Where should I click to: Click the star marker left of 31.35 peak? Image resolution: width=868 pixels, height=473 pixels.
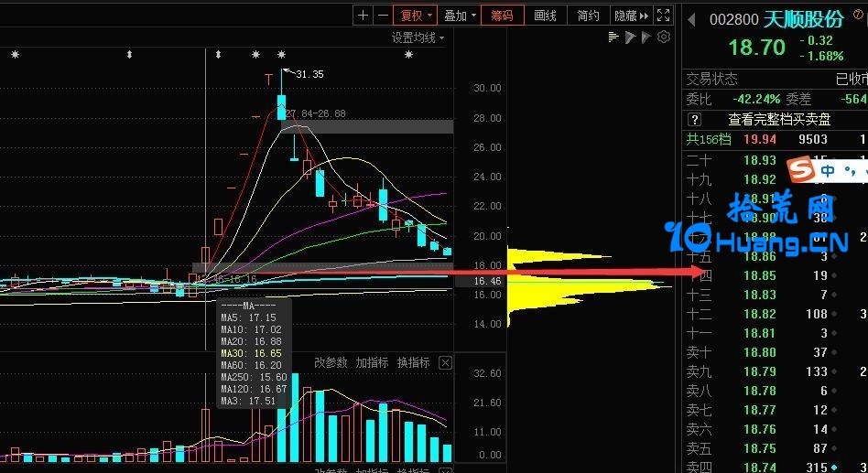pos(255,55)
